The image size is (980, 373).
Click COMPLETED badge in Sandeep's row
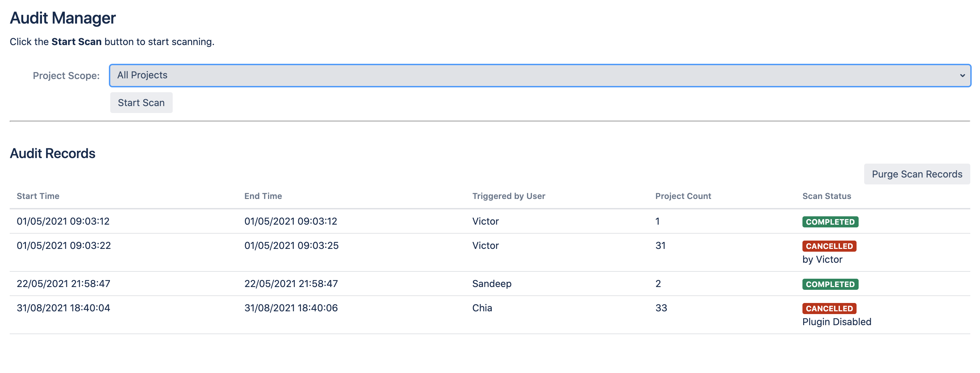click(830, 284)
